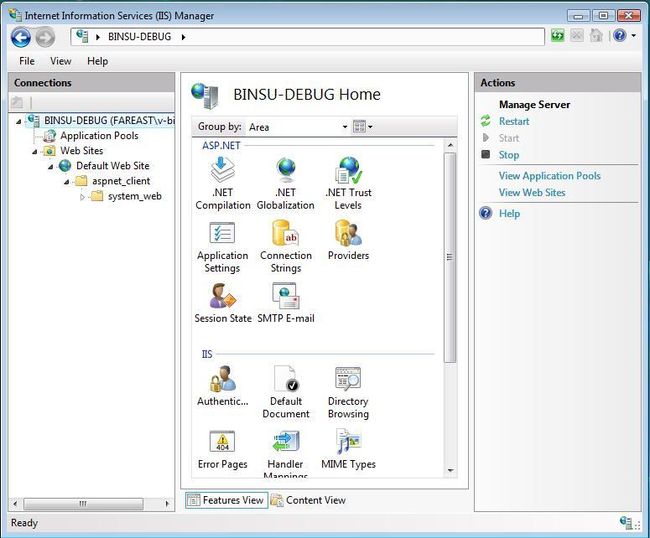This screenshot has width=650, height=538.
Task: Click the Connections pane scroll right arrow
Action: [x=167, y=504]
